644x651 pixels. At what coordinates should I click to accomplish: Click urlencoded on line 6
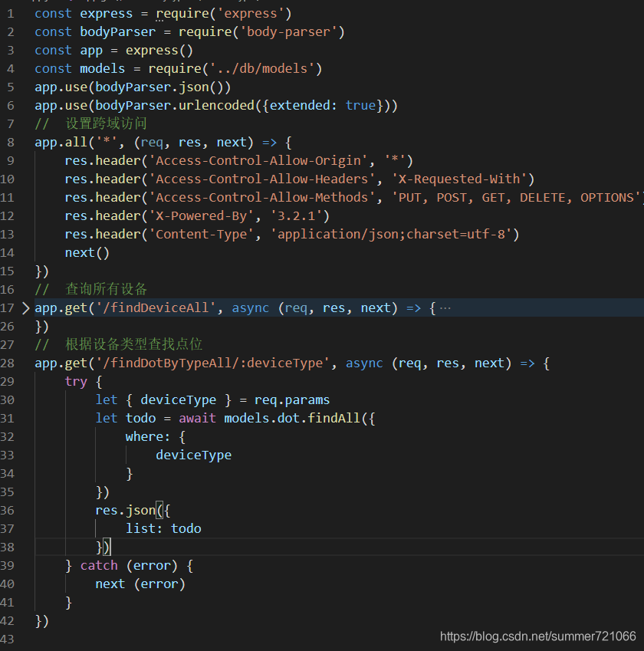(216, 106)
